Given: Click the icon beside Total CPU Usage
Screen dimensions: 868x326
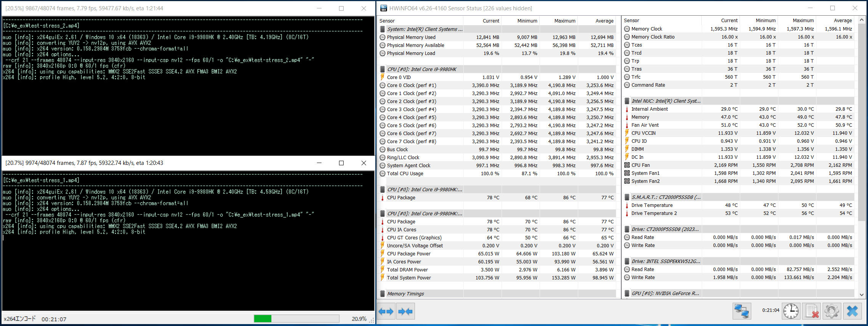Looking at the screenshot, I should click(383, 173).
